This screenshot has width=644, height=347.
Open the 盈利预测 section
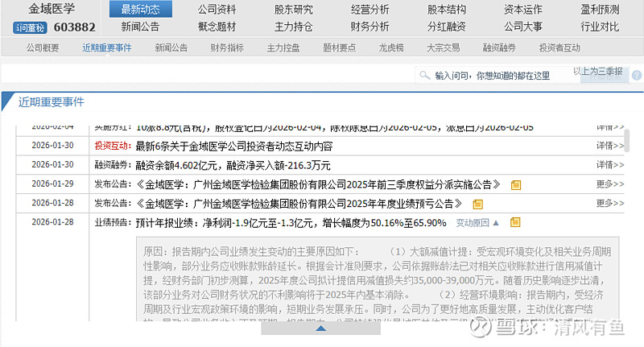tap(600, 9)
